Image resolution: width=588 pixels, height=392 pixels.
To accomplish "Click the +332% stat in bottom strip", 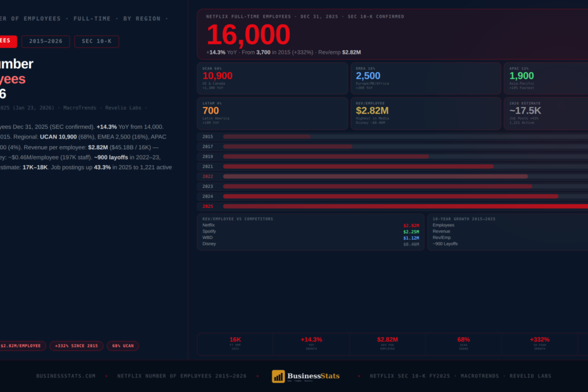I will tap(539, 340).
